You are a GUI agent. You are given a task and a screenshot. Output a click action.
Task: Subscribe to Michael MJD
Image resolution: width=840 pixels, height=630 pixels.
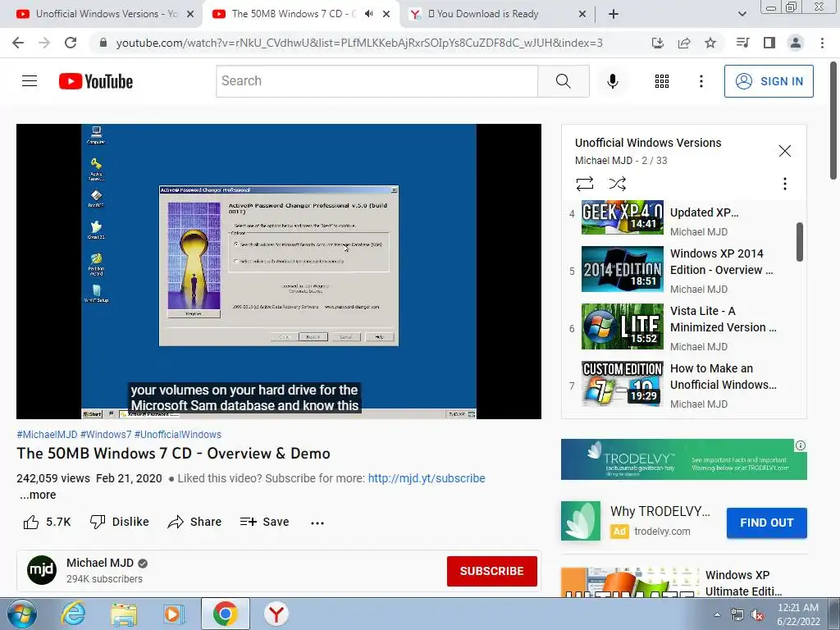pos(492,571)
